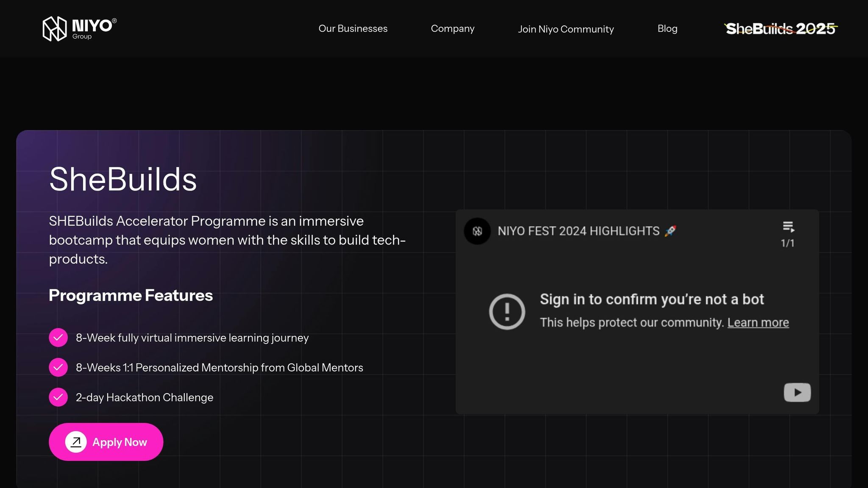Click the YouTube logo in video player

(797, 392)
